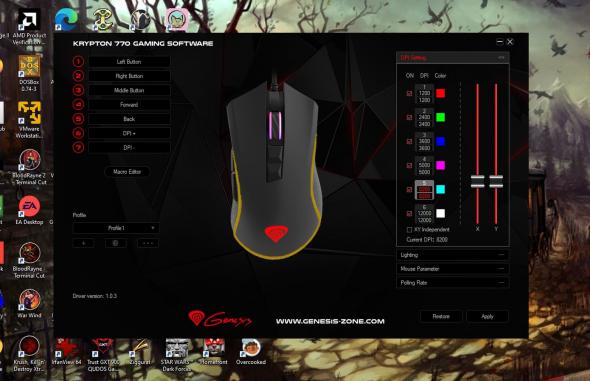Toggle the ON checkbox for DPI level 4

[409, 165]
